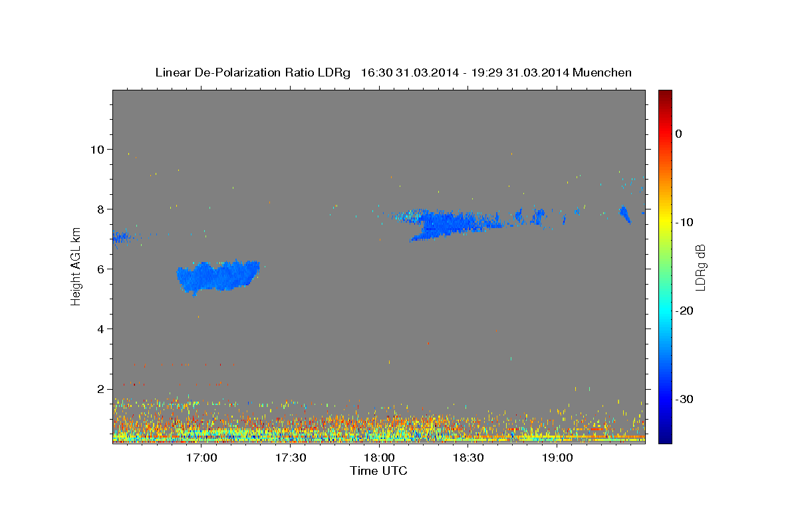Viewport: 798px width, 532px height.
Task: Click the '17:00' time axis label
Action: [201, 458]
